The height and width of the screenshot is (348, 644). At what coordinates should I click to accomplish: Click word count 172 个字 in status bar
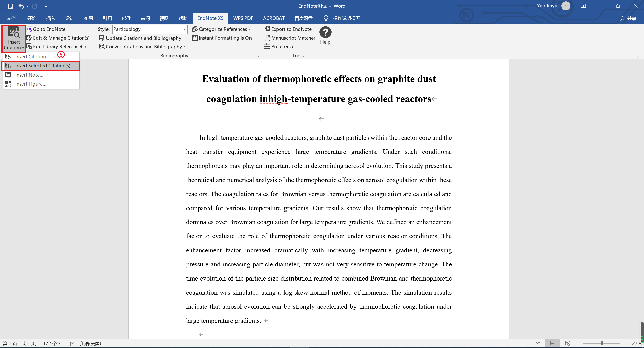click(x=52, y=343)
